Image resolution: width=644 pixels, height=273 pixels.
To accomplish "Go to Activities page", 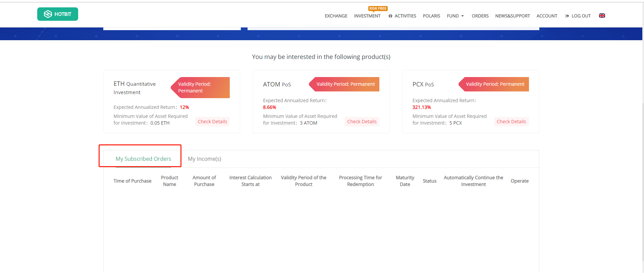I will click(x=405, y=16).
